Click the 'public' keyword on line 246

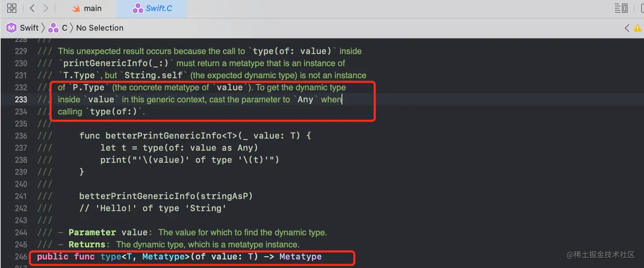point(53,257)
